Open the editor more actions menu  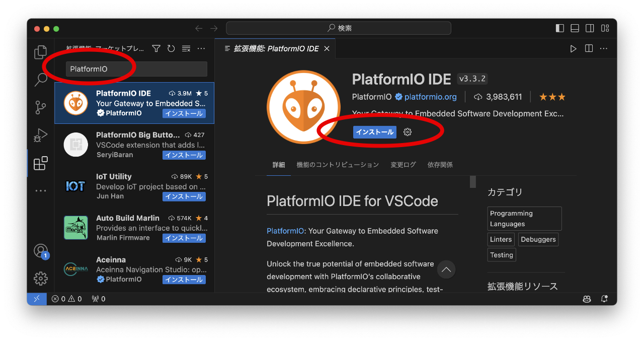point(603,48)
